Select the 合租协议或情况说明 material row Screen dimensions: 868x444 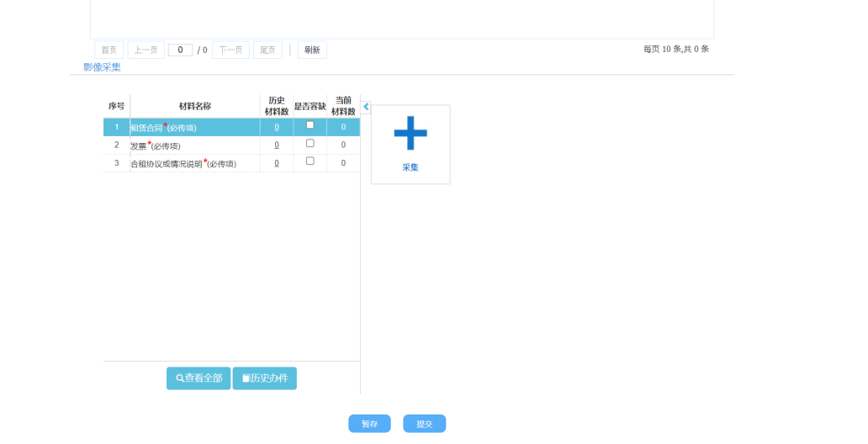click(193, 164)
